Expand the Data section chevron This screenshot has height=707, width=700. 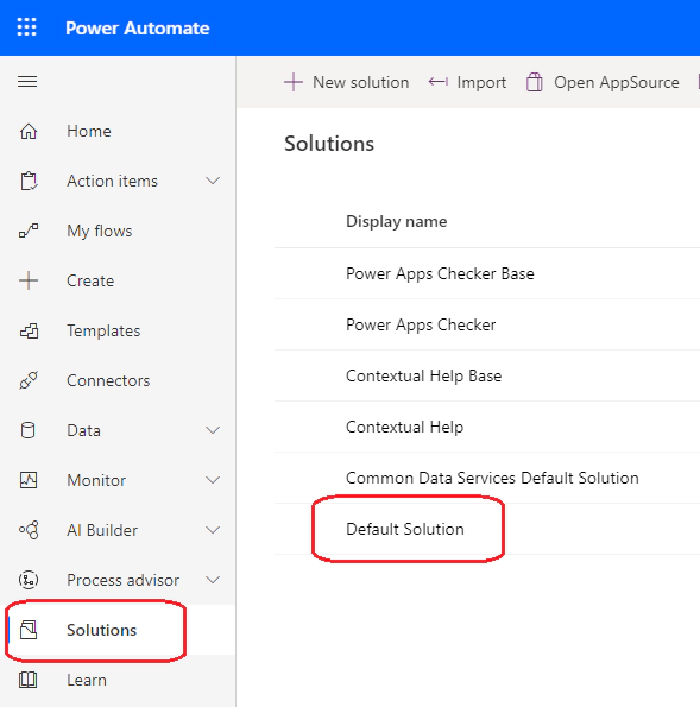(x=212, y=431)
